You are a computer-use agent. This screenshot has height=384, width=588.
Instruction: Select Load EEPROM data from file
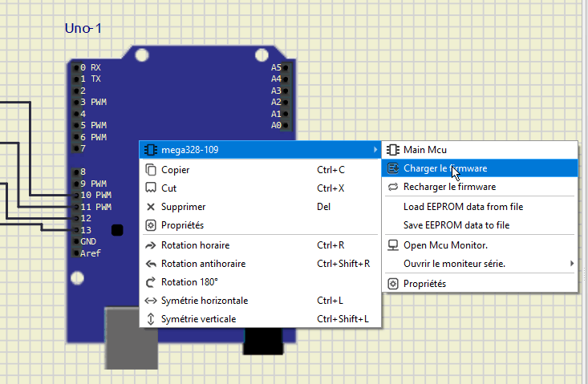coord(480,206)
